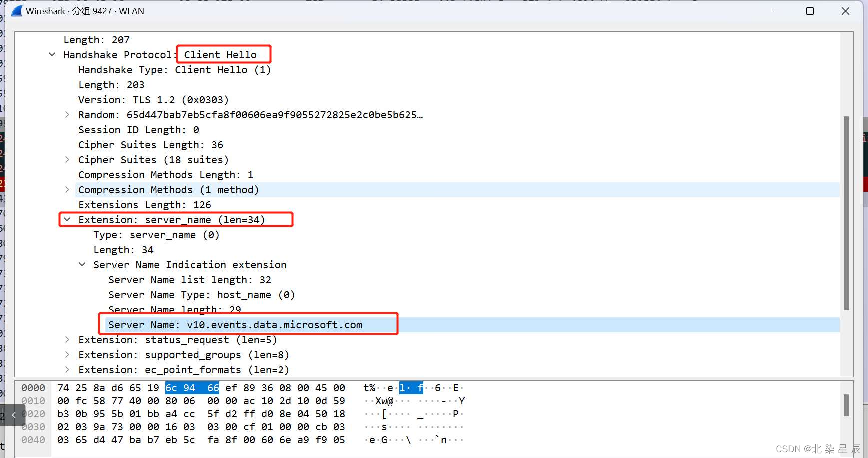Expand Extension: ec_point_formats node
This screenshot has width=868, height=458.
[x=67, y=370]
